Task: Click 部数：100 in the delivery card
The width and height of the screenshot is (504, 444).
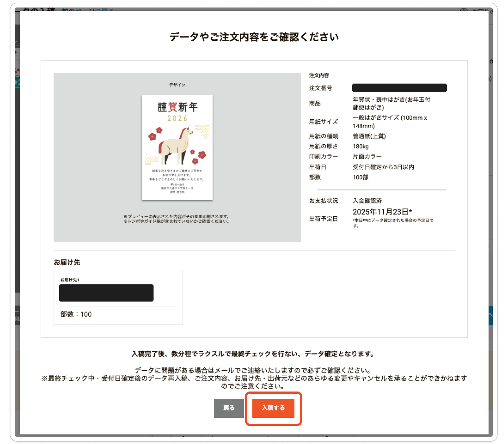Action: tap(76, 314)
